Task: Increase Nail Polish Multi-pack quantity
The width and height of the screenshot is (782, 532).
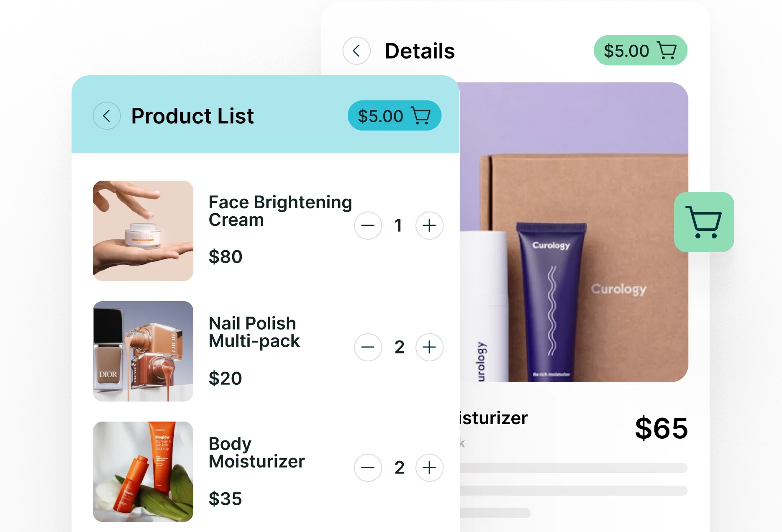Action: click(429, 347)
